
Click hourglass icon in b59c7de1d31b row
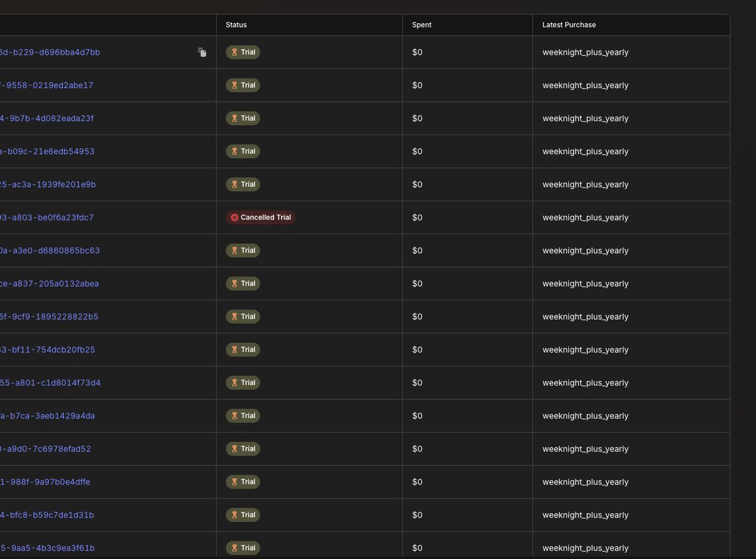(234, 515)
